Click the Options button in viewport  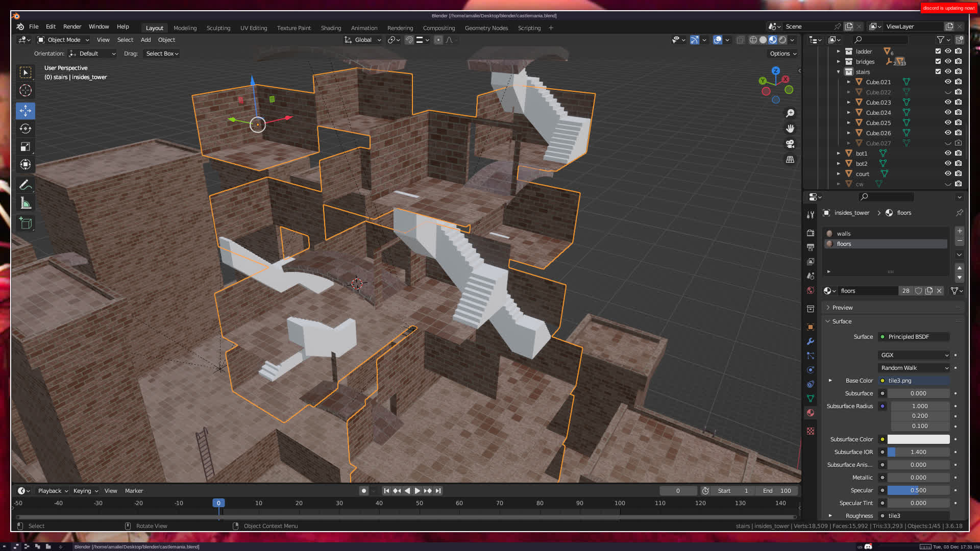(782, 54)
